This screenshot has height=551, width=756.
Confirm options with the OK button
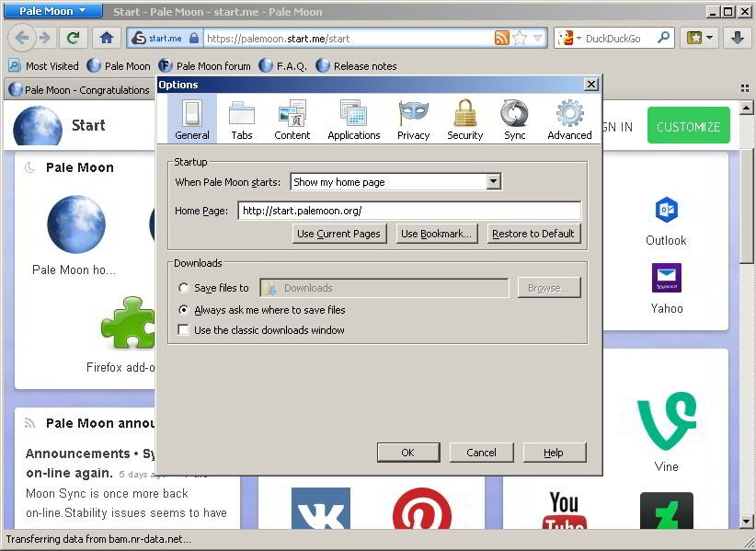pos(408,453)
